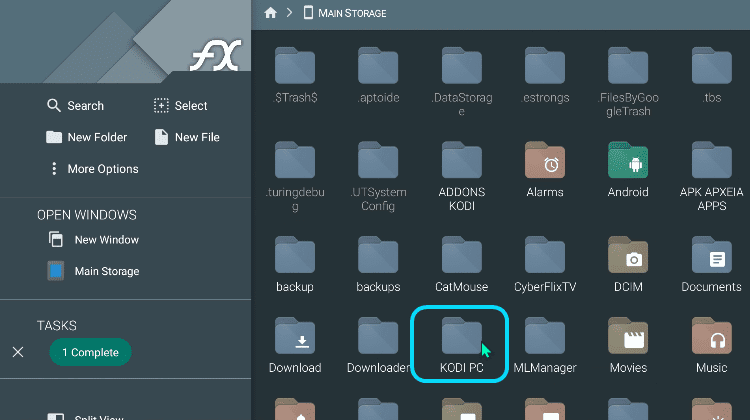Image resolution: width=750 pixels, height=420 pixels.
Task: Open the Movies folder
Action: [628, 345]
